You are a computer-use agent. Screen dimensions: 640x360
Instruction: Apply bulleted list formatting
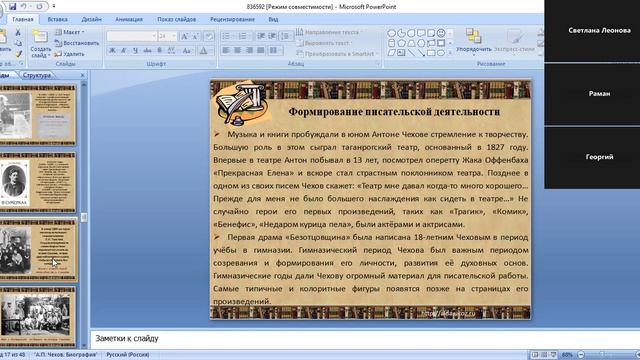coord(226,36)
